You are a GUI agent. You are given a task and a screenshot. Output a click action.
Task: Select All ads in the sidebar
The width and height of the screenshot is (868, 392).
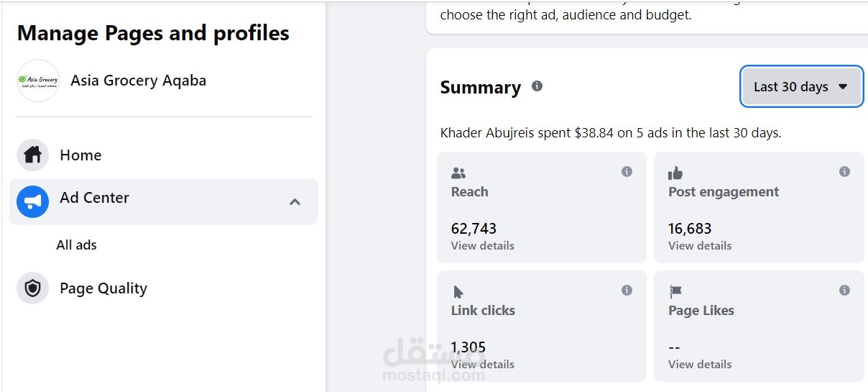pos(76,245)
